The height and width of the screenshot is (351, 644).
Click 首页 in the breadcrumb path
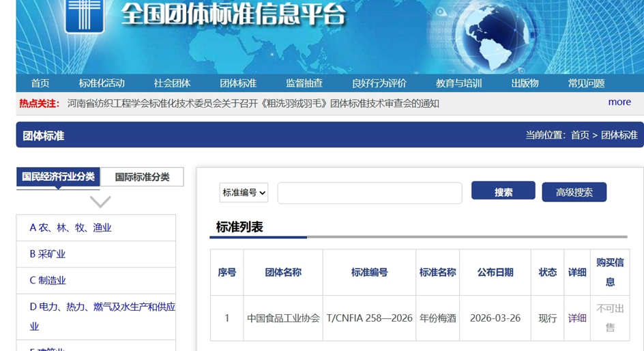click(x=580, y=135)
